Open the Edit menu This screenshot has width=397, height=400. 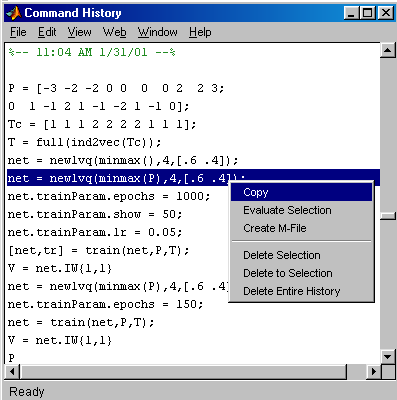pyautogui.click(x=47, y=32)
